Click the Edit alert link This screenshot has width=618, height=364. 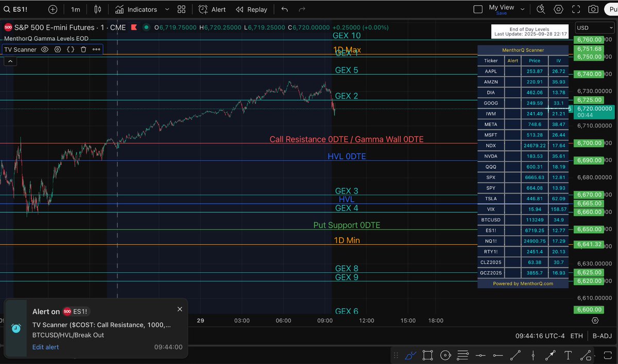(46, 347)
